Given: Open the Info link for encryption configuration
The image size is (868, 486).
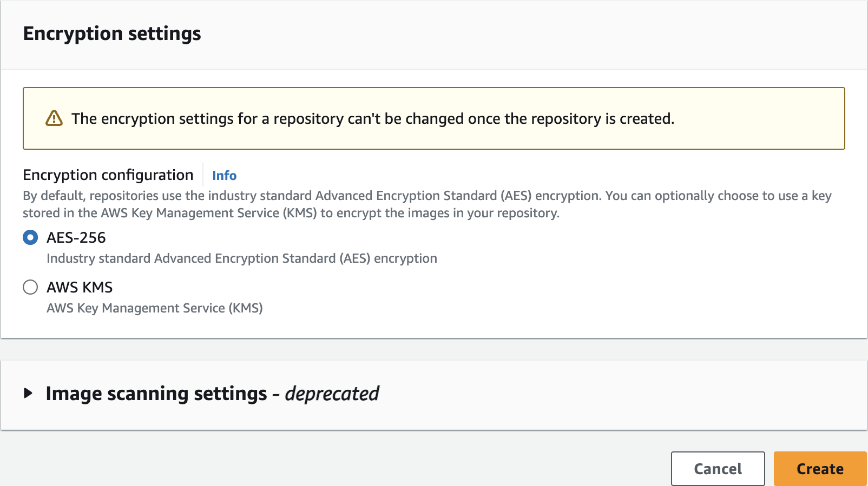Looking at the screenshot, I should coord(224,176).
